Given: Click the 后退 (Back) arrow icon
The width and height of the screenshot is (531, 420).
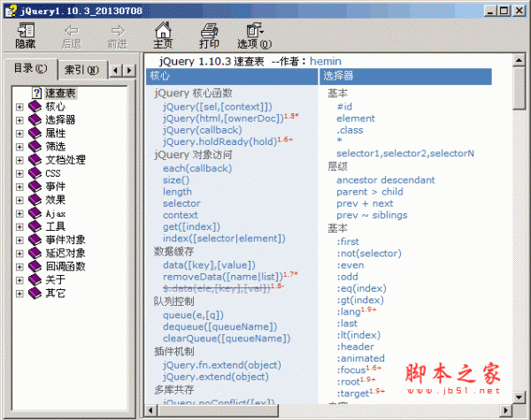Looking at the screenshot, I should click(x=72, y=30).
